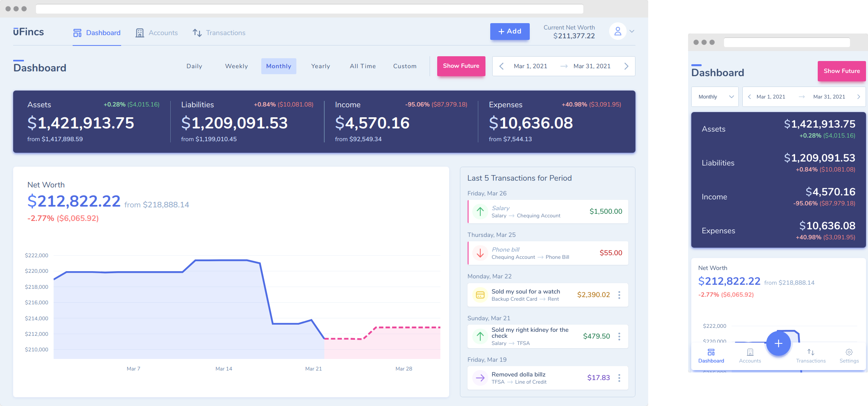Select the Custom period option
This screenshot has height=406, width=868.
404,66
